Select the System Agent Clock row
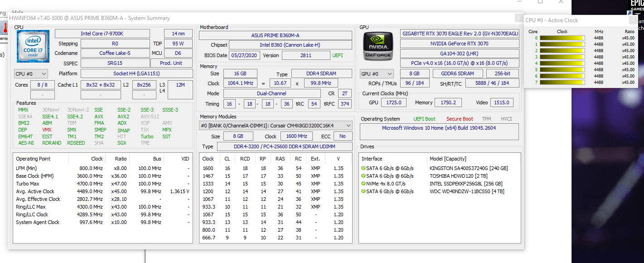 point(103,222)
